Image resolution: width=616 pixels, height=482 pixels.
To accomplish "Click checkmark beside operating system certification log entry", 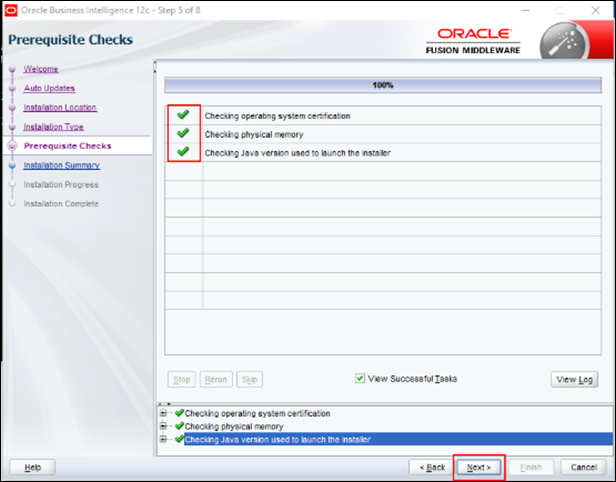I will [180, 412].
